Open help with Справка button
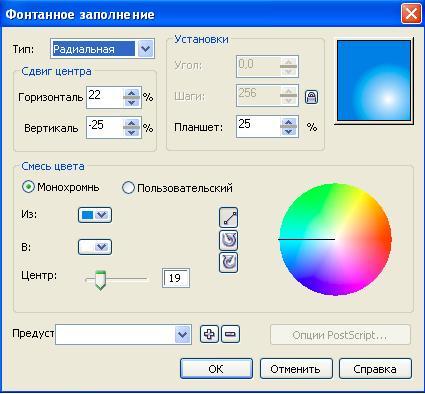 [375, 369]
